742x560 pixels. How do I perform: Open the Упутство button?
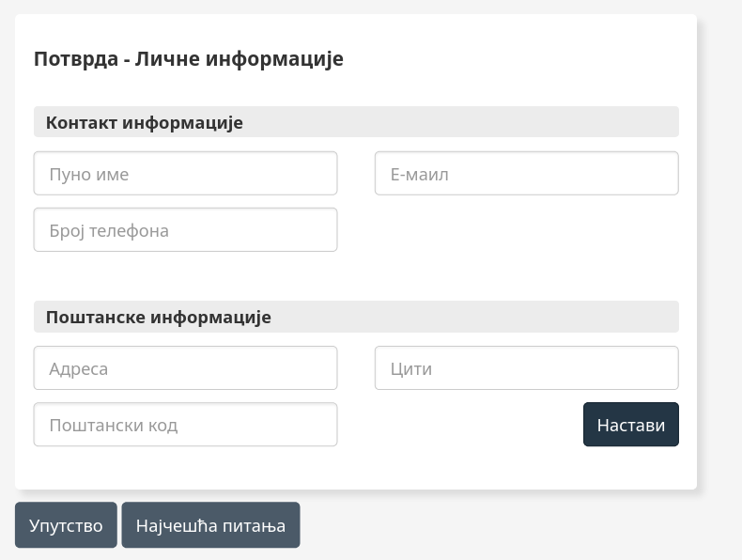tap(66, 525)
